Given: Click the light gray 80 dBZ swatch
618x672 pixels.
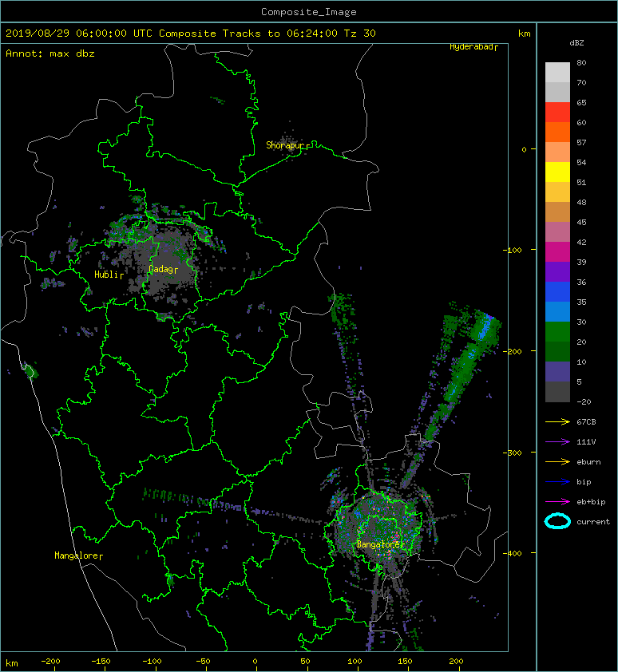Looking at the screenshot, I should [x=557, y=73].
